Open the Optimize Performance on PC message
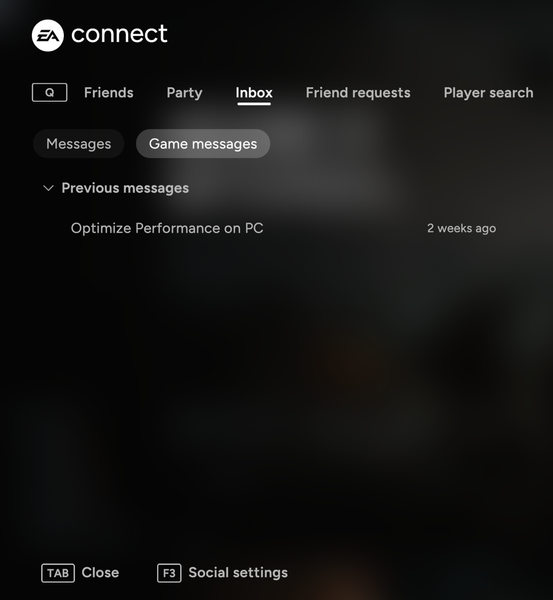553x600 pixels. pos(283,228)
